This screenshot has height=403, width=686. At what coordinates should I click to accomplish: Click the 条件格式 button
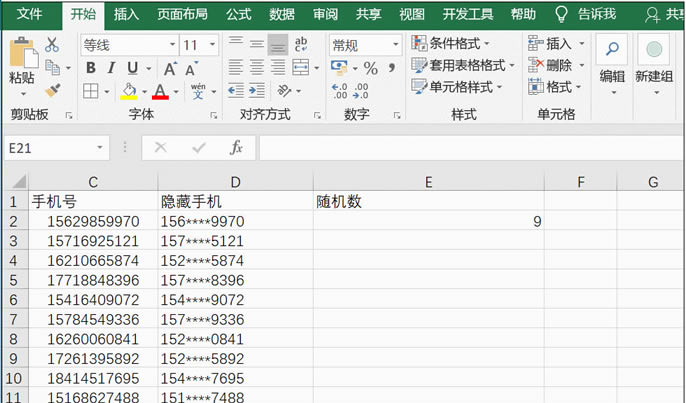pos(451,44)
